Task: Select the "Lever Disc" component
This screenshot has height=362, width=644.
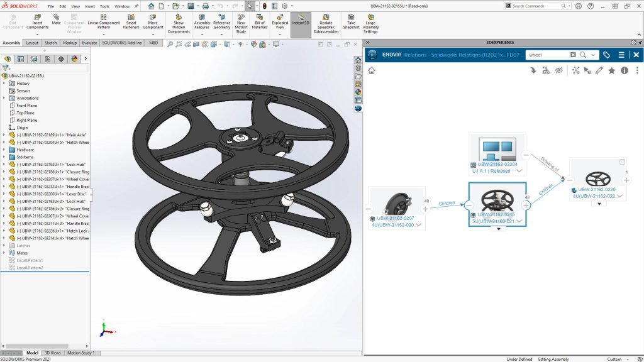Action: (x=50, y=194)
